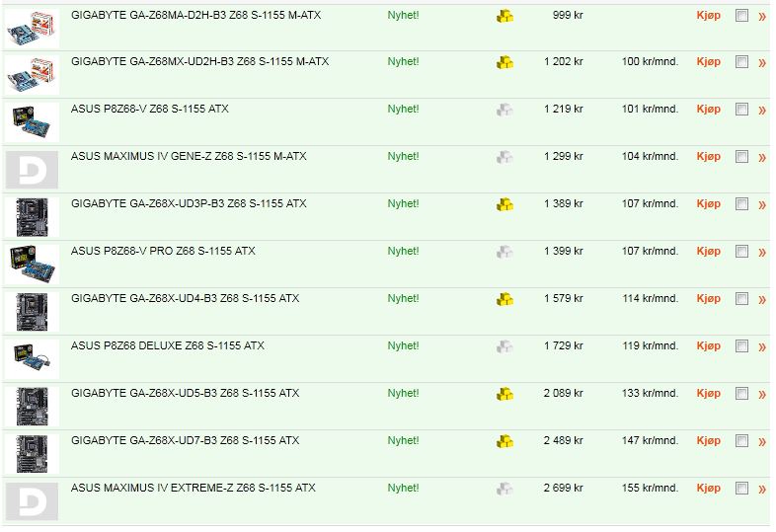The width and height of the screenshot is (776, 532).
Task: Click monthly price '100 kr/mnd.'
Action: click(x=650, y=62)
